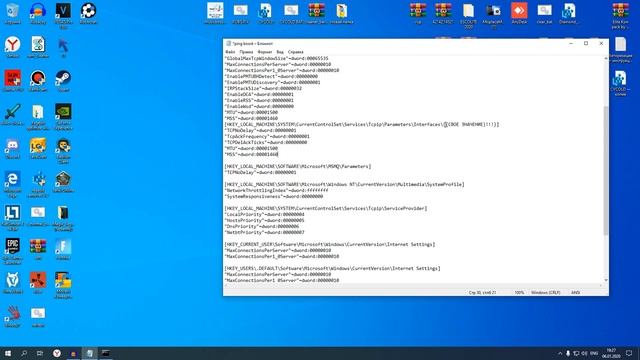The width and height of the screenshot is (640, 360).
Task: Click the HKEY_CURRENT_USER Internet Settings line
Action: [x=329, y=244]
